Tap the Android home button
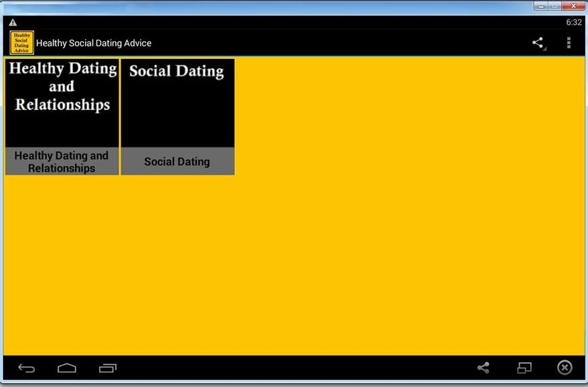The width and height of the screenshot is (588, 387). click(67, 369)
